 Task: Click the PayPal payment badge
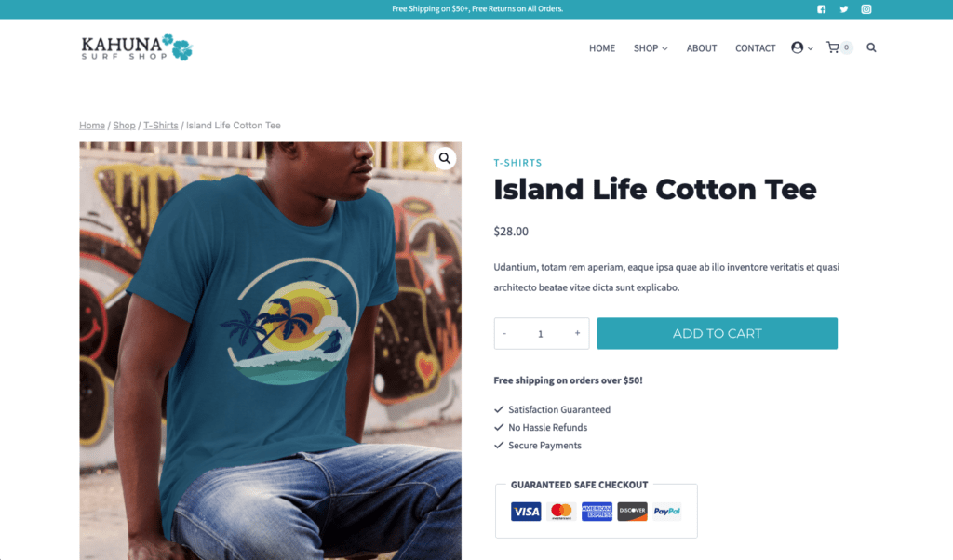[x=666, y=512]
